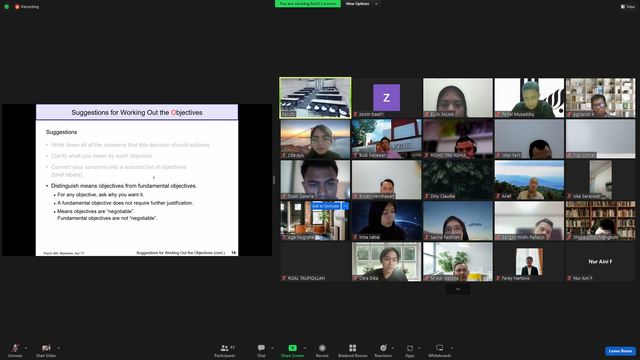This screenshot has height=360, width=640.
Task: Click 'A fundamental objective does not require' sub-bullet
Action: point(125,203)
